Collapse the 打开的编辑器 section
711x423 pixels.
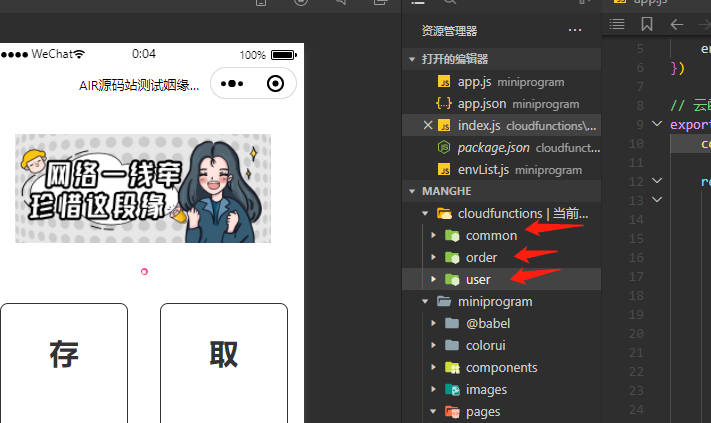(x=412, y=59)
